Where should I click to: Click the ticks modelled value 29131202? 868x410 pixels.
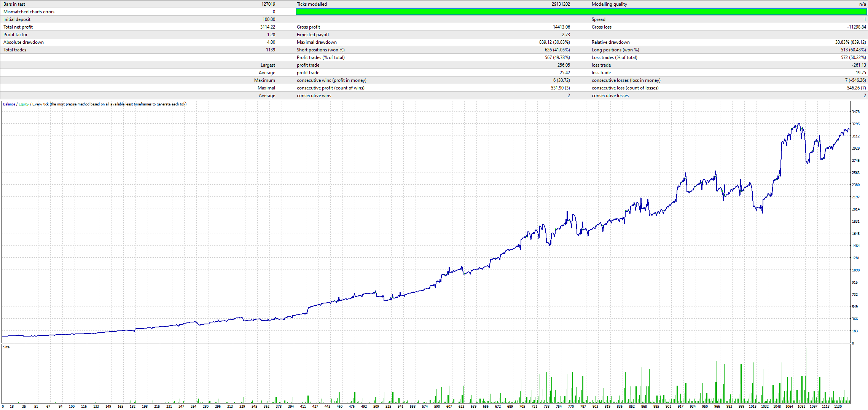[561, 4]
